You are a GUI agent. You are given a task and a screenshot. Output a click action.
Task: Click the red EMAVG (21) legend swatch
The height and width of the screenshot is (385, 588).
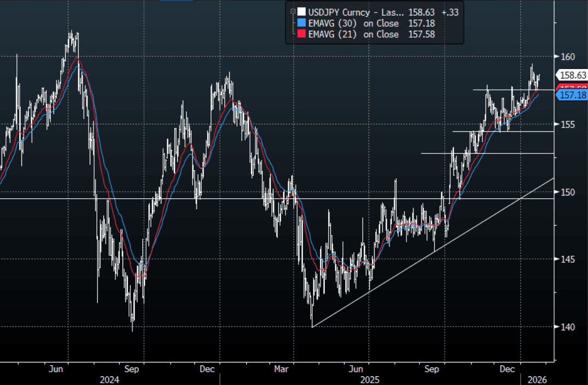click(300, 35)
